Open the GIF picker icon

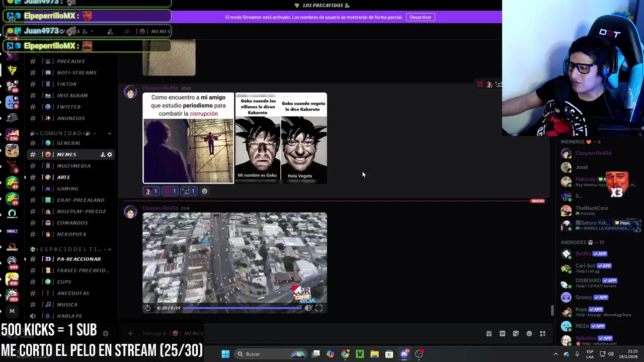pyautogui.click(x=502, y=333)
